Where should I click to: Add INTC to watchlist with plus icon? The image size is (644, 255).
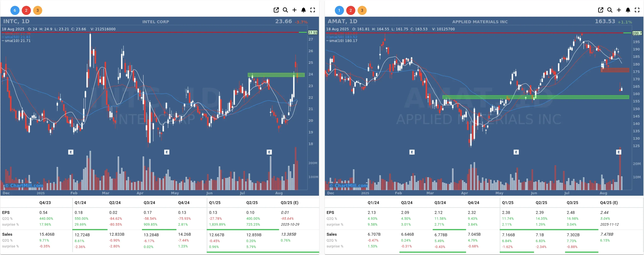pyautogui.click(x=294, y=10)
